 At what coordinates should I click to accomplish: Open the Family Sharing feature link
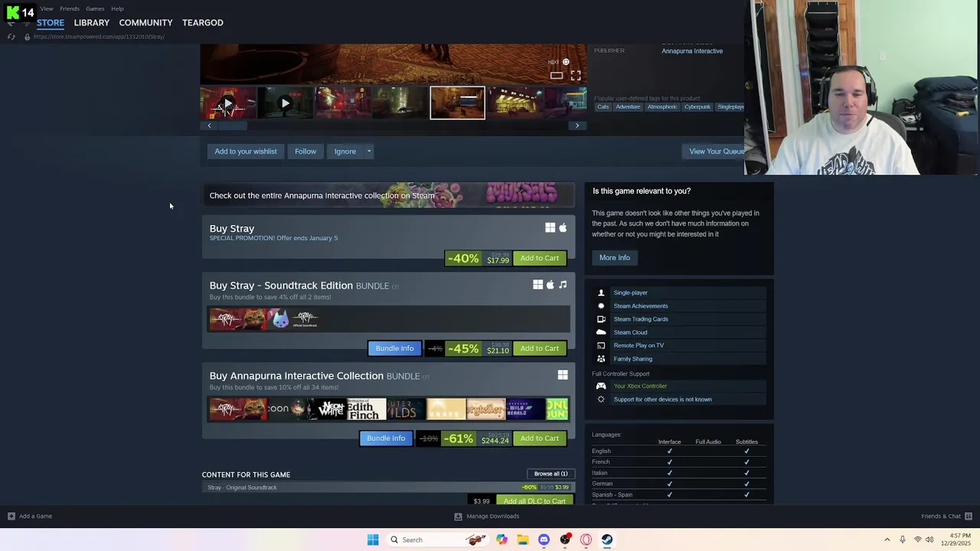coord(632,359)
